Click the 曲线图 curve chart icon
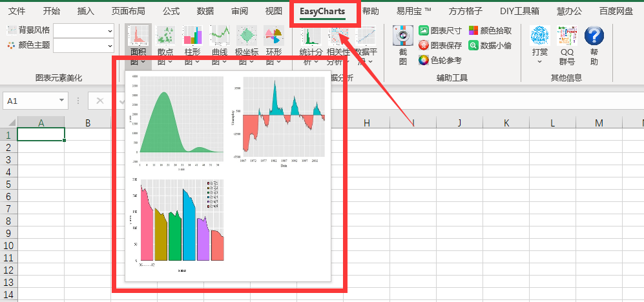The image size is (644, 302). (220, 35)
